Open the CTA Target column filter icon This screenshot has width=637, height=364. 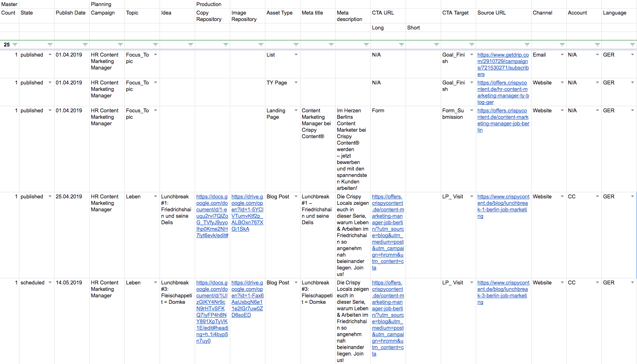coord(472,44)
